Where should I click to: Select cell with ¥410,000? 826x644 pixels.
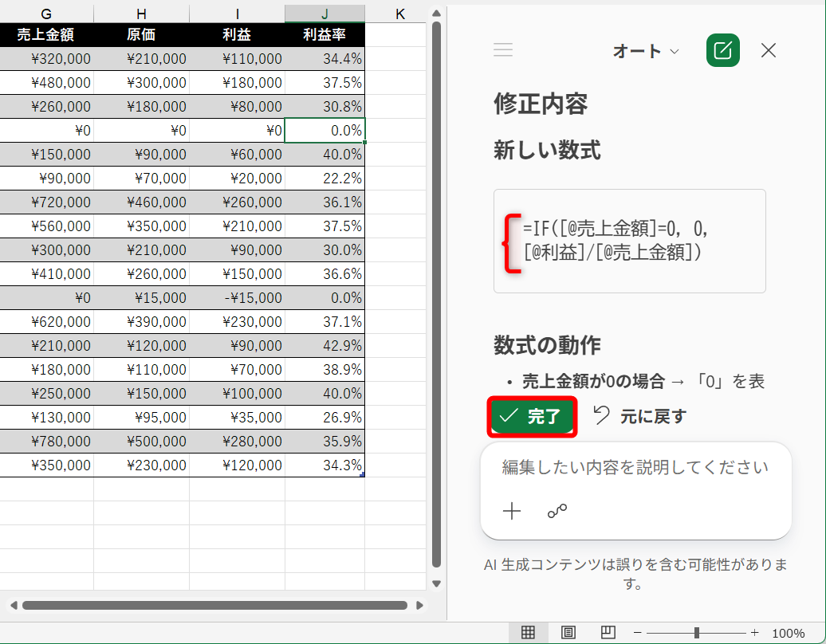point(46,274)
